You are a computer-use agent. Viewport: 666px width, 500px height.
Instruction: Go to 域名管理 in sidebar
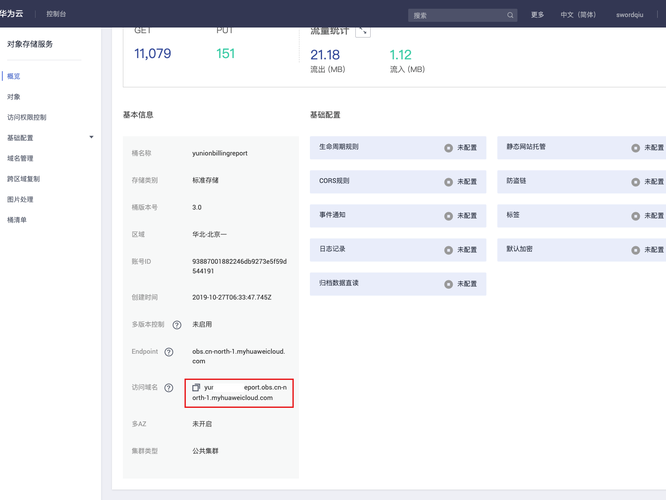(20, 158)
